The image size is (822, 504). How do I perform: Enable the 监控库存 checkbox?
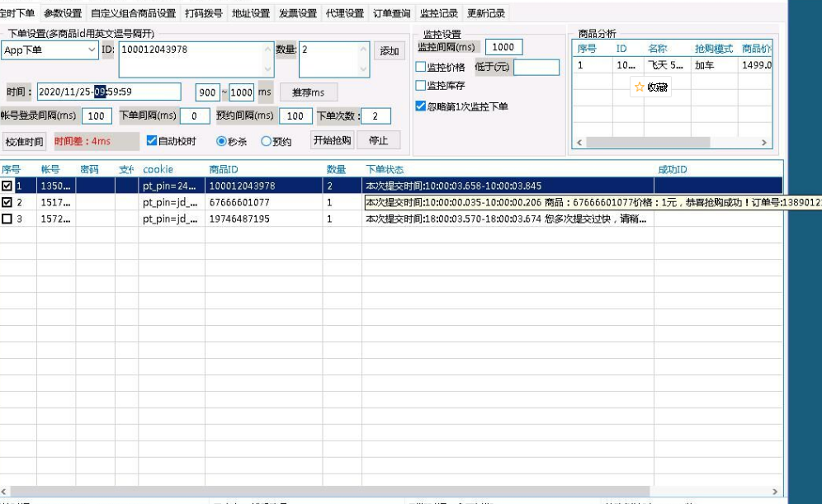[420, 85]
